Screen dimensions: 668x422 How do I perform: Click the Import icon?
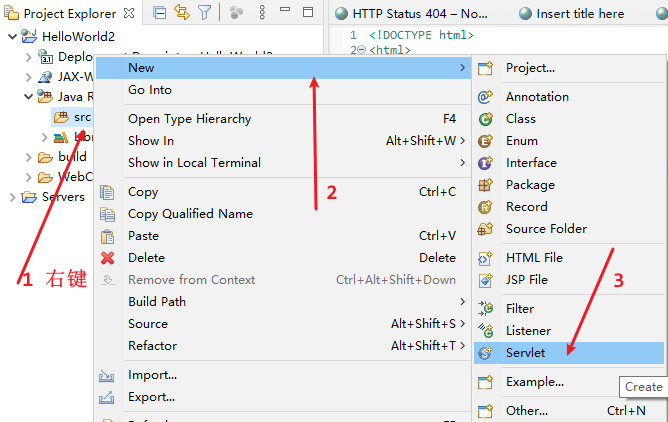pos(107,375)
